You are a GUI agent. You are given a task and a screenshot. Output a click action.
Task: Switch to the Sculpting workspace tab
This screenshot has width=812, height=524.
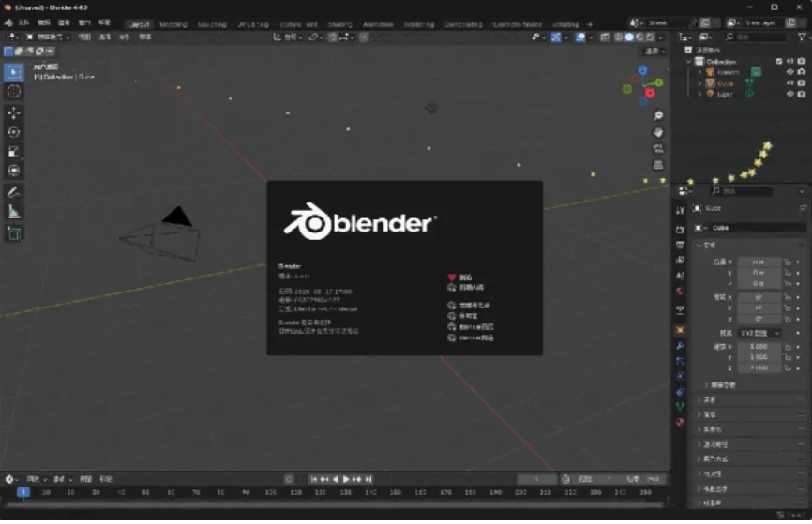coord(212,24)
